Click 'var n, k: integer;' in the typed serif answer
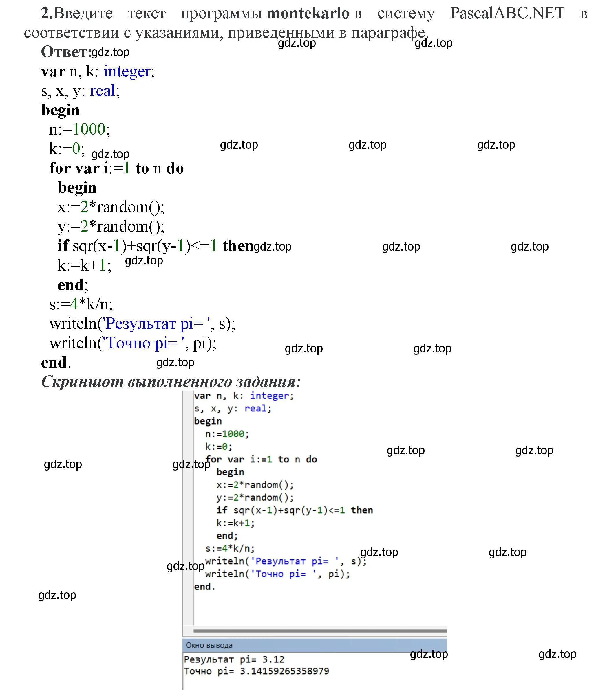Screen dimensions: 607x700 point(98,71)
